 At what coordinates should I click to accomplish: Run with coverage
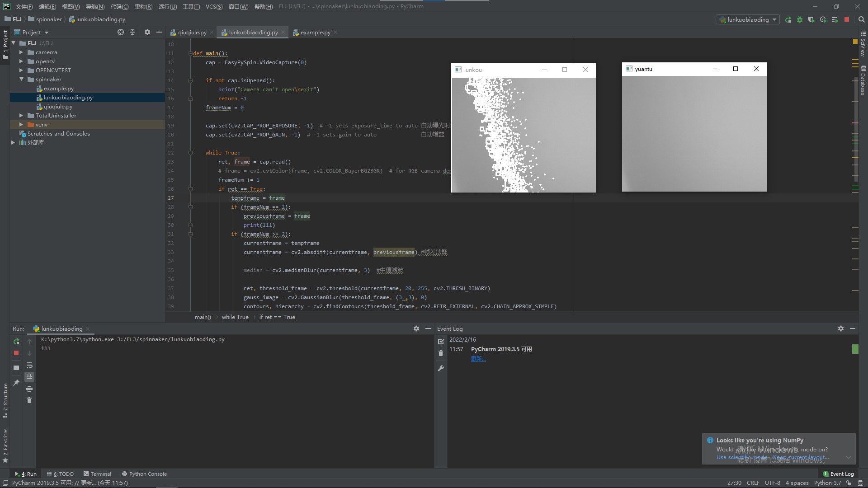pyautogui.click(x=812, y=19)
